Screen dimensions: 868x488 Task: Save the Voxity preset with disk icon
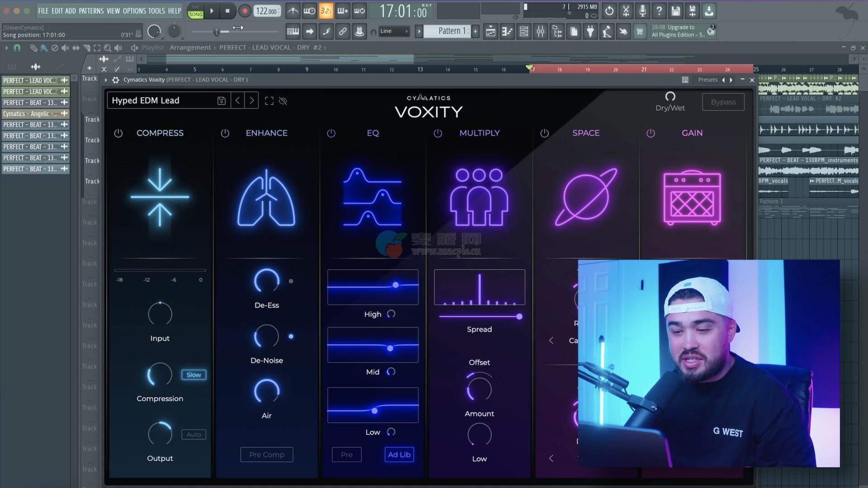click(x=221, y=101)
